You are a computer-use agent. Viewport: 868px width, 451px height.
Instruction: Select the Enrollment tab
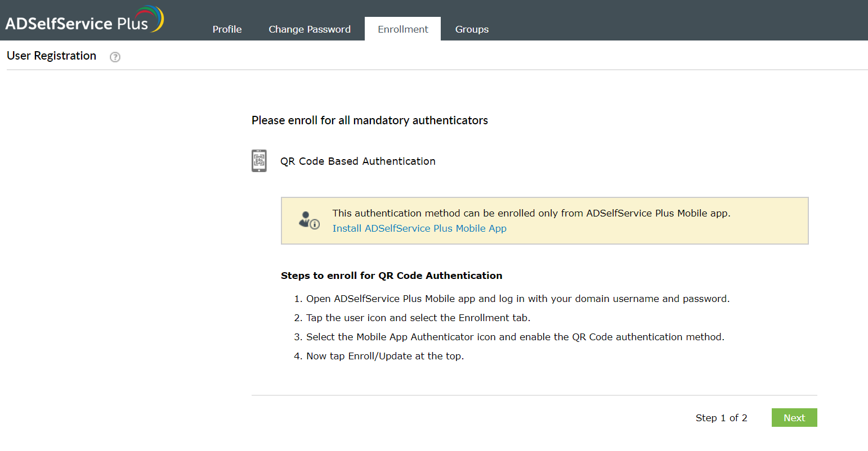402,29
